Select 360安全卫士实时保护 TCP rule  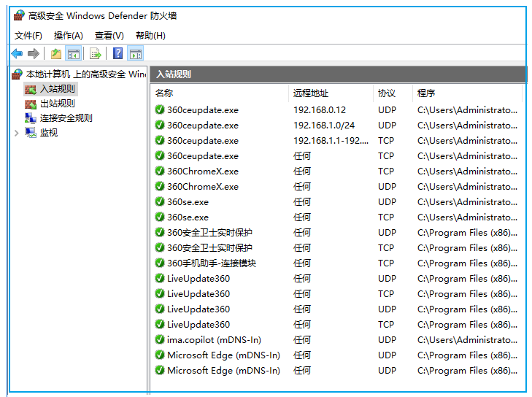[x=338, y=247]
